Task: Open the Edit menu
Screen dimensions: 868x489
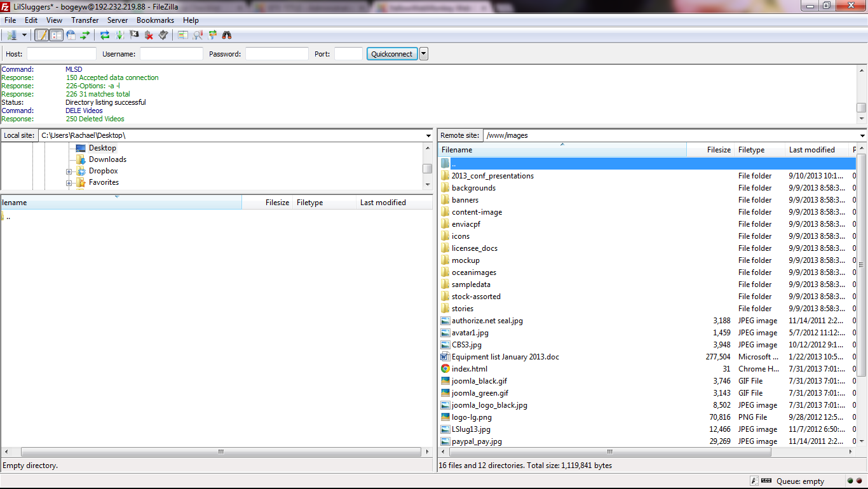Action: 31,20
